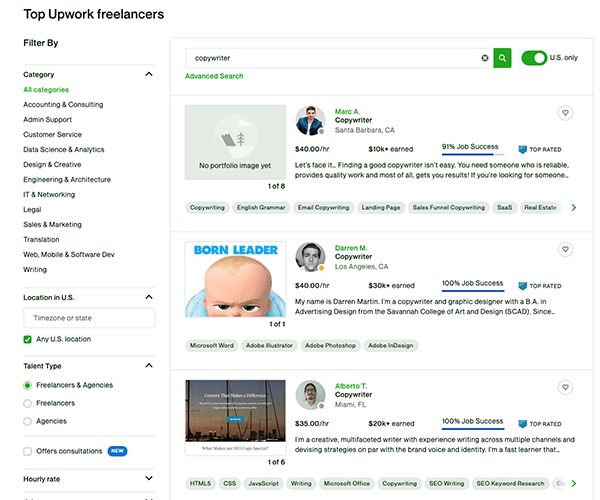
Task: Collapse the Talent Type section
Action: tap(149, 366)
